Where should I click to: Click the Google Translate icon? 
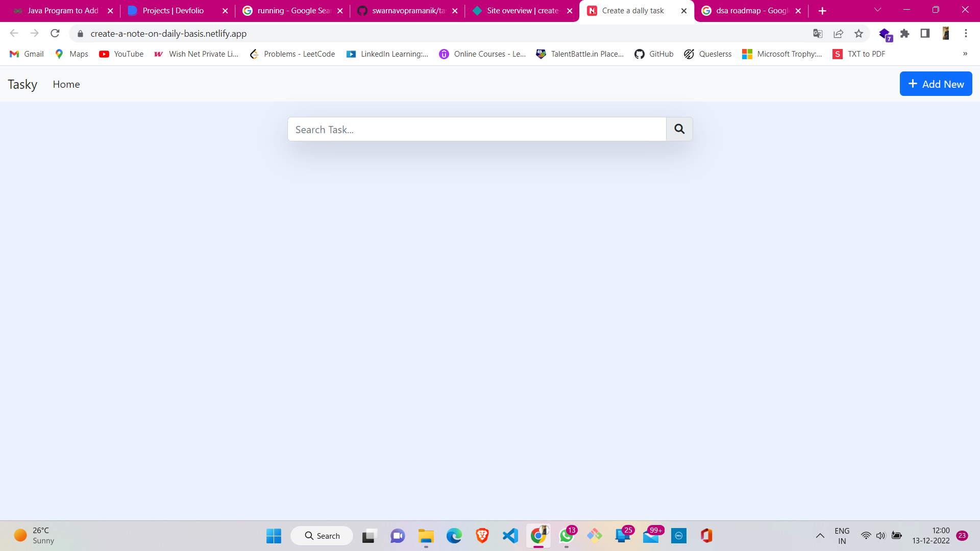tap(818, 34)
